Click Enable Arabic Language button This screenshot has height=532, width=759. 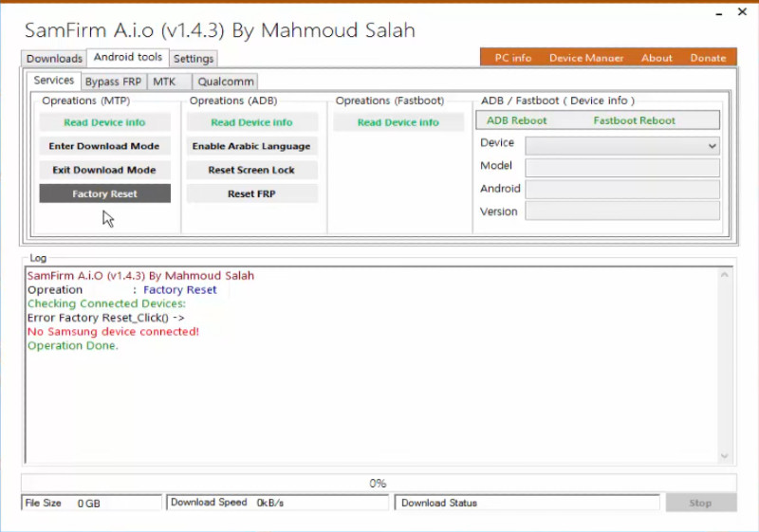point(251,146)
